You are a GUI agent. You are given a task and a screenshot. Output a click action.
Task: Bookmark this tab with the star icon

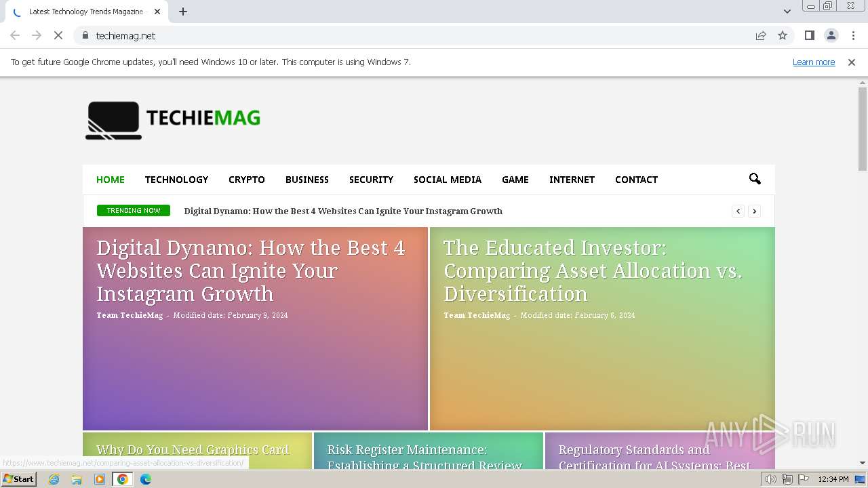pos(783,35)
